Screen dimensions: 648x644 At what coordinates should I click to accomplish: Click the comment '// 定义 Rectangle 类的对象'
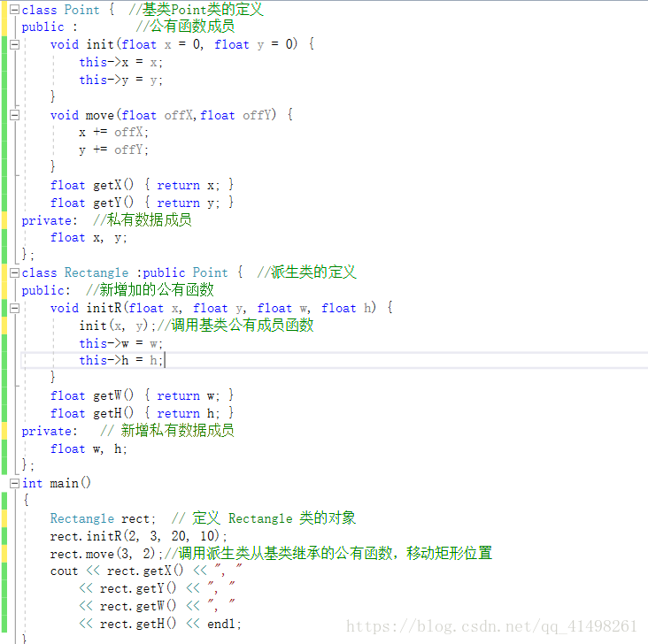263,518
